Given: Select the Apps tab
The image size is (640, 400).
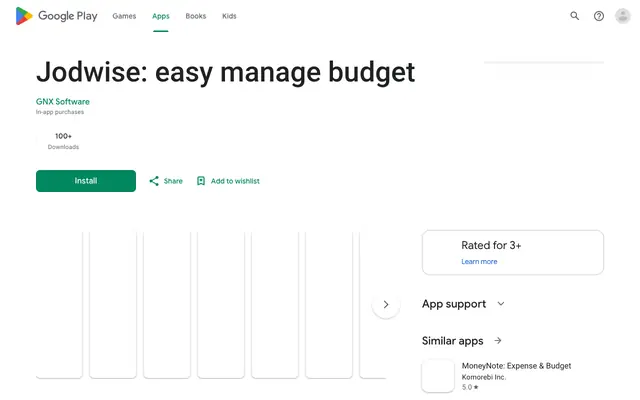Looking at the screenshot, I should tap(160, 16).
